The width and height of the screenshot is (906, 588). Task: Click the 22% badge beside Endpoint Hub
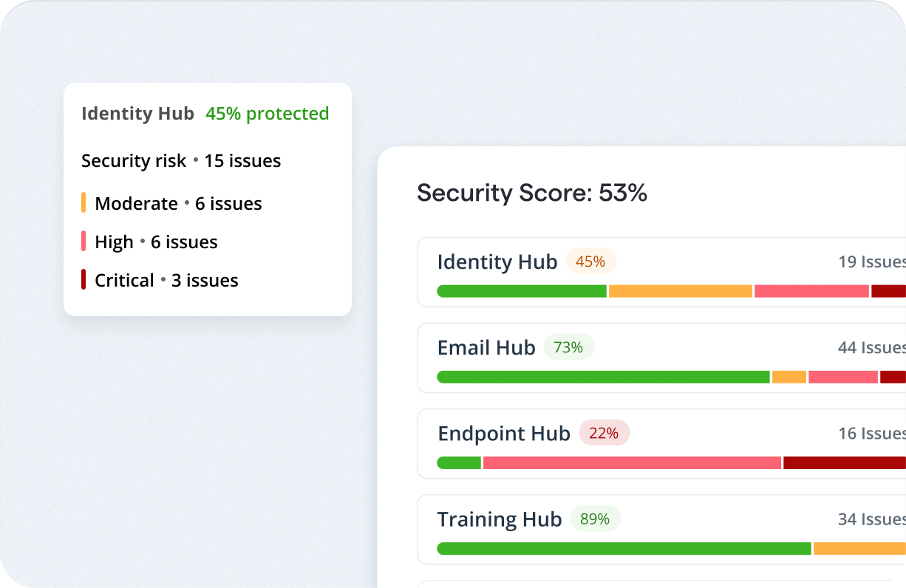[604, 433]
